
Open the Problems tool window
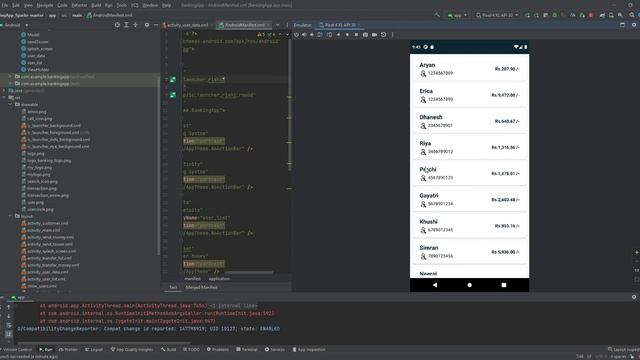218,349
